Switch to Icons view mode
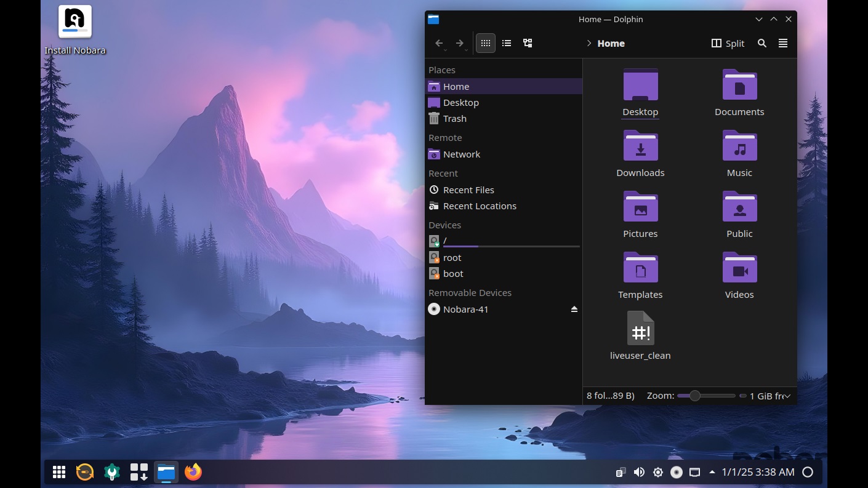The image size is (868, 488). (x=485, y=43)
